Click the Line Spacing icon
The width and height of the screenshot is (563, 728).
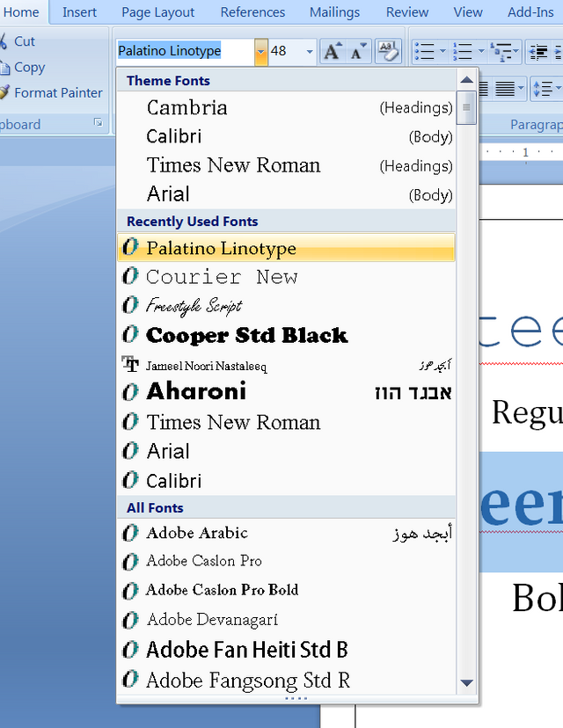coord(542,88)
